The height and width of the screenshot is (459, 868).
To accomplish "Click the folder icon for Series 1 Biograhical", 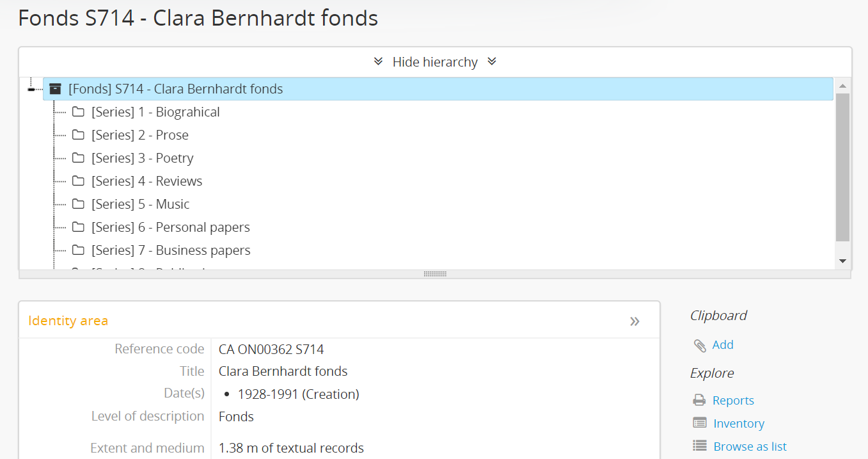I will (78, 112).
